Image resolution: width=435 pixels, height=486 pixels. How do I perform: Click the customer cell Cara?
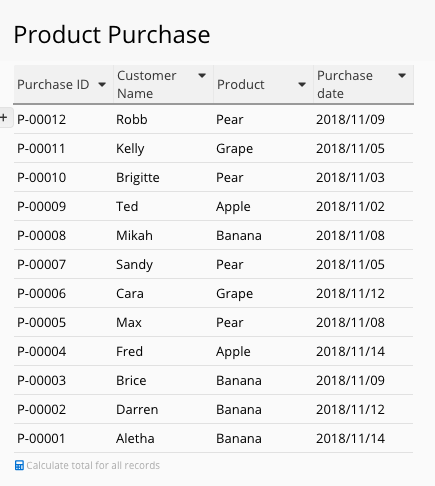click(130, 294)
